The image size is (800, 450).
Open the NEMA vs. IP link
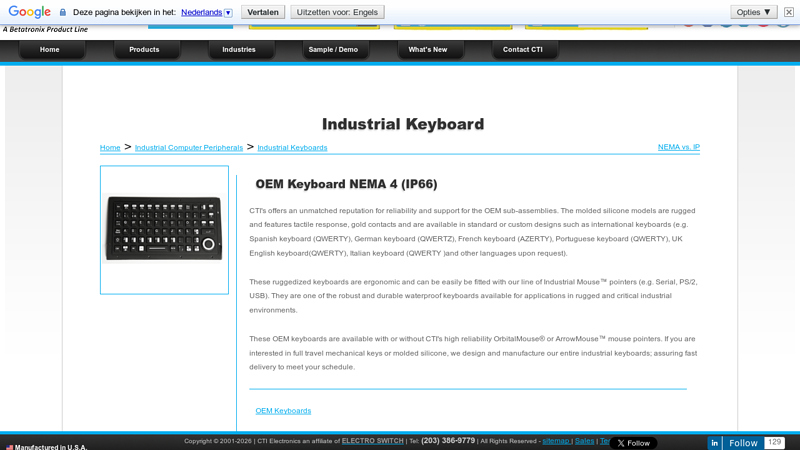tap(679, 147)
